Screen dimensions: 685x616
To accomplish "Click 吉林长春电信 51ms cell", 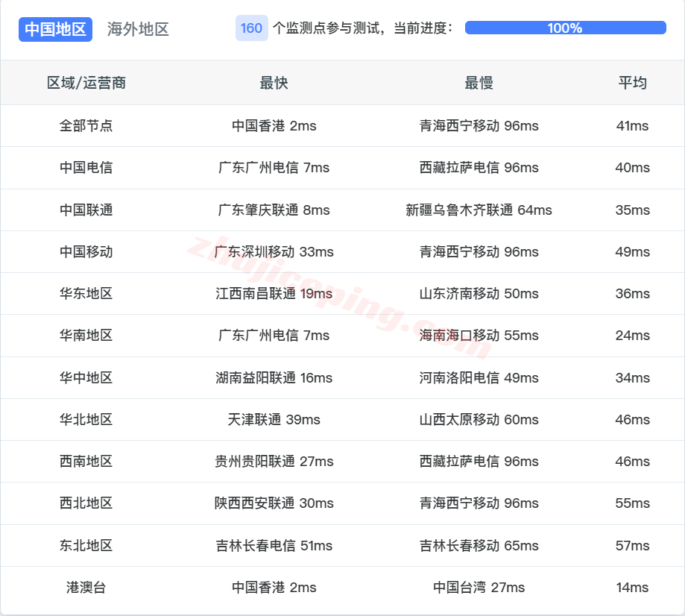I will point(274,546).
